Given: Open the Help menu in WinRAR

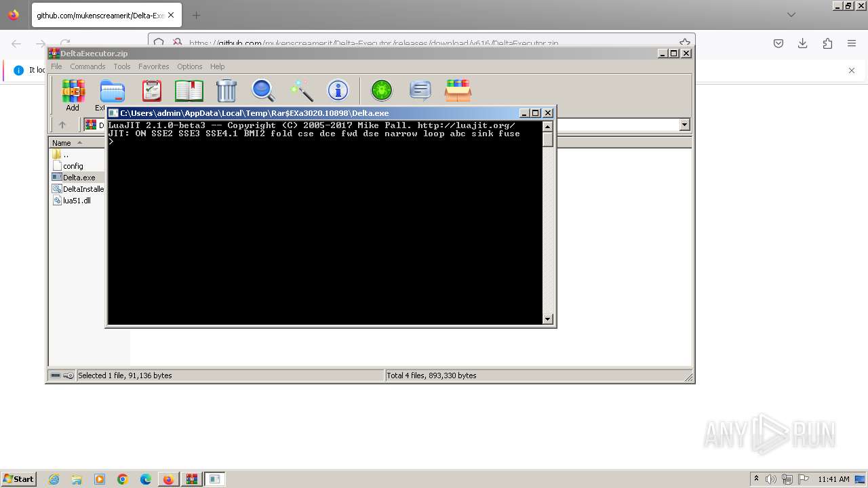Looking at the screenshot, I should (217, 66).
